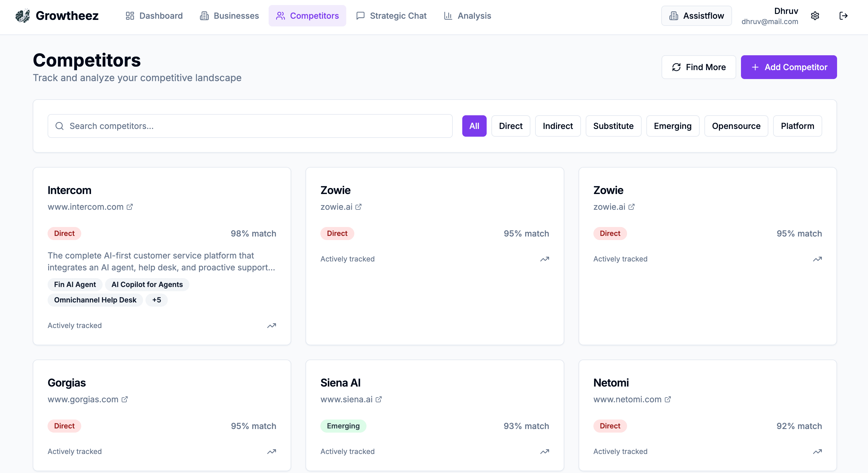Enable the Emerging competitor filter
The height and width of the screenshot is (473, 868).
coord(673,126)
